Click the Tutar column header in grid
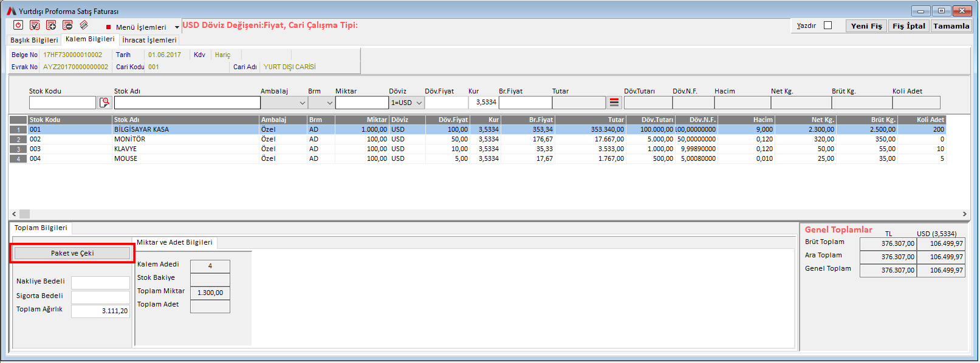Screen dimensions: 980x363 coord(590,120)
